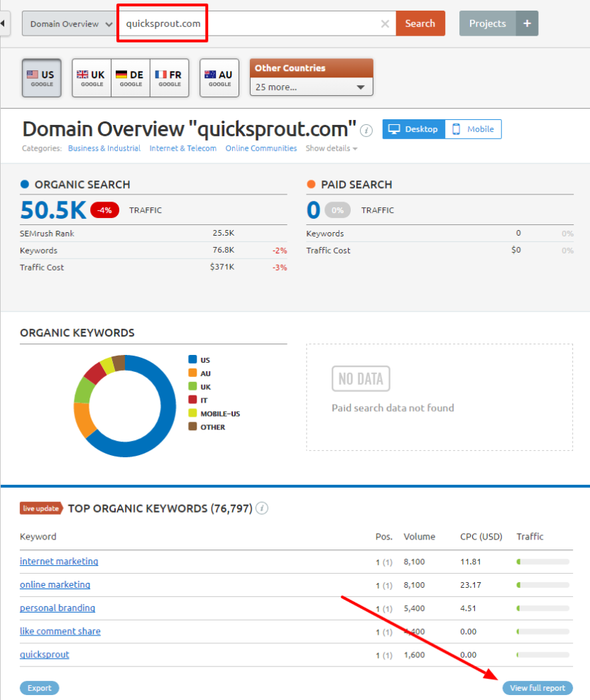Viewport: 590px width, 700px height.
Task: Open the Projects button
Action: (487, 23)
